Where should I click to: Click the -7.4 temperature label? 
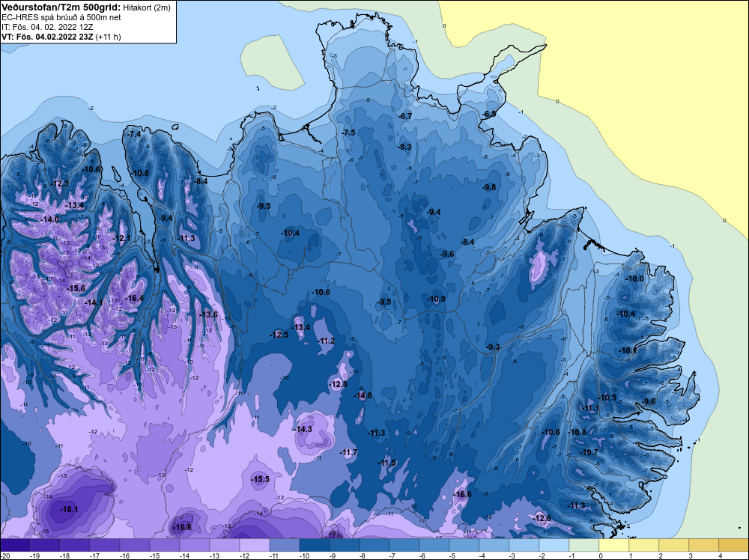pos(135,134)
